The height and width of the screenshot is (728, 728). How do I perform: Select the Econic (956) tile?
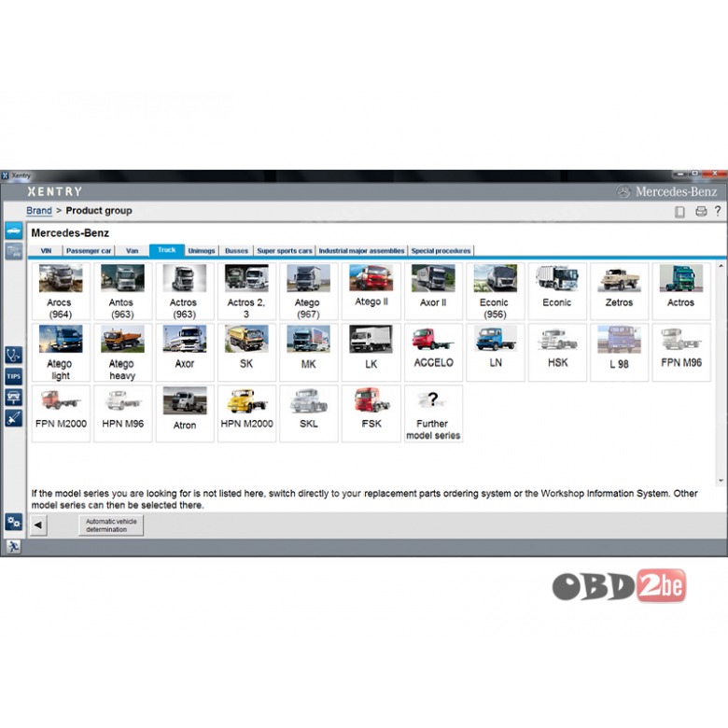pos(496,291)
